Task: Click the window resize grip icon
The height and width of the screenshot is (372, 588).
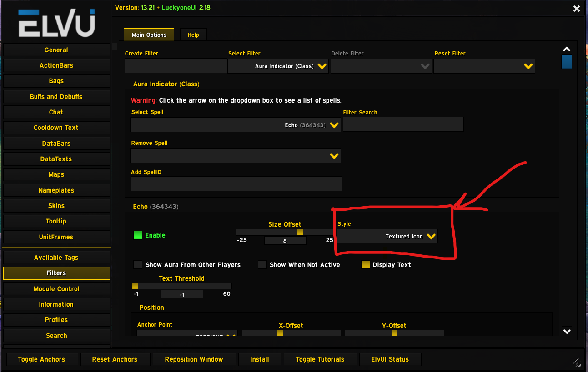Action: (577, 362)
